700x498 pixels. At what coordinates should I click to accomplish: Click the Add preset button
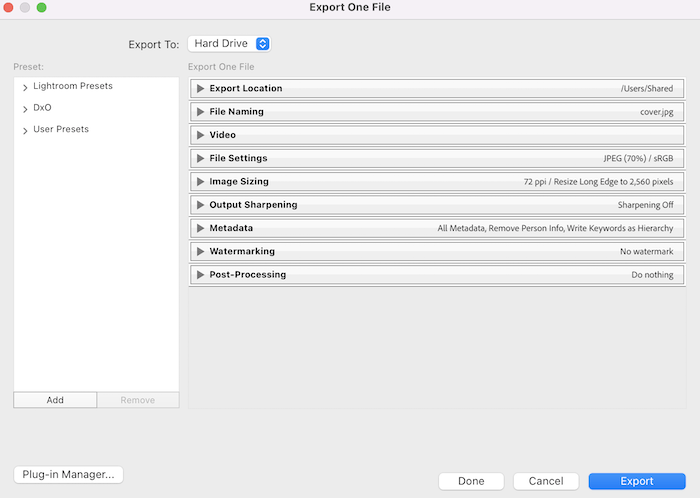click(x=55, y=400)
